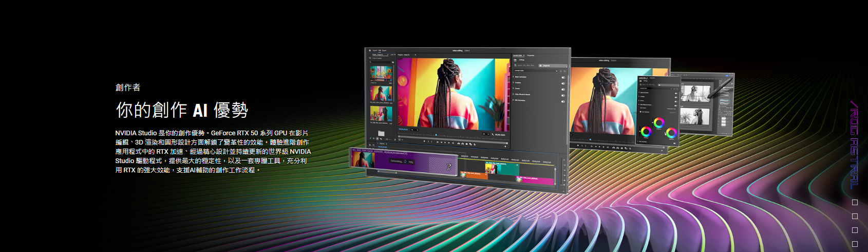Viewport: 868px width, 252px height.
Task: Select the top clip thumbnail in Project panel
Action: coord(381,74)
